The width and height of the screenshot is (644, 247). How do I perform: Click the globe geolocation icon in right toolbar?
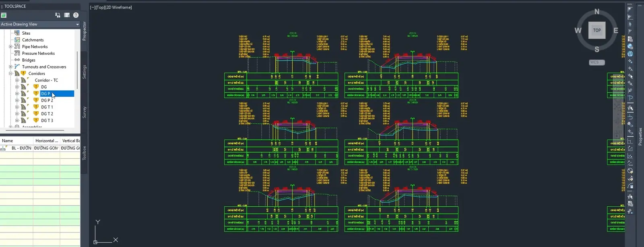(x=630, y=54)
